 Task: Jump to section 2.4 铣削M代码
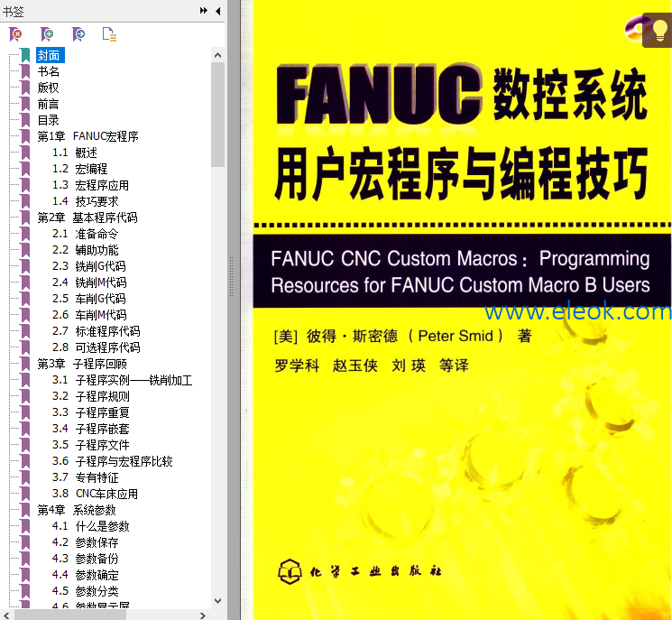pyautogui.click(x=89, y=282)
